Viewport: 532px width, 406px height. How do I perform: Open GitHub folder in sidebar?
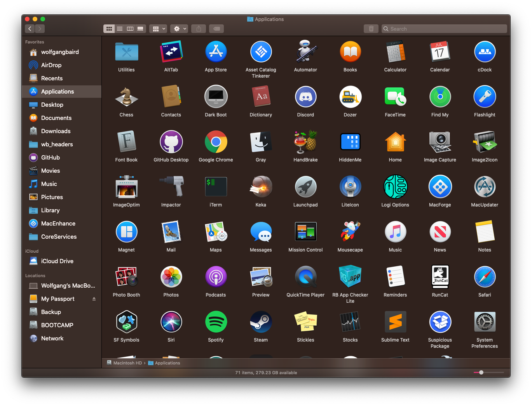pos(61,158)
